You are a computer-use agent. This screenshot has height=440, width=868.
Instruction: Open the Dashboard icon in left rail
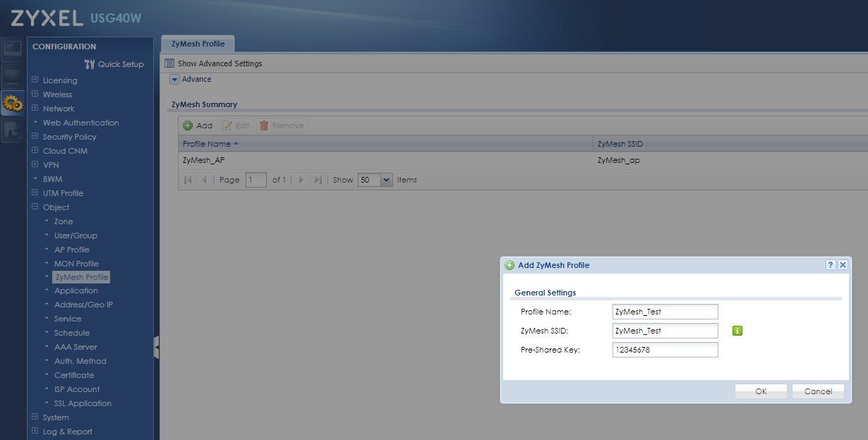pyautogui.click(x=13, y=49)
